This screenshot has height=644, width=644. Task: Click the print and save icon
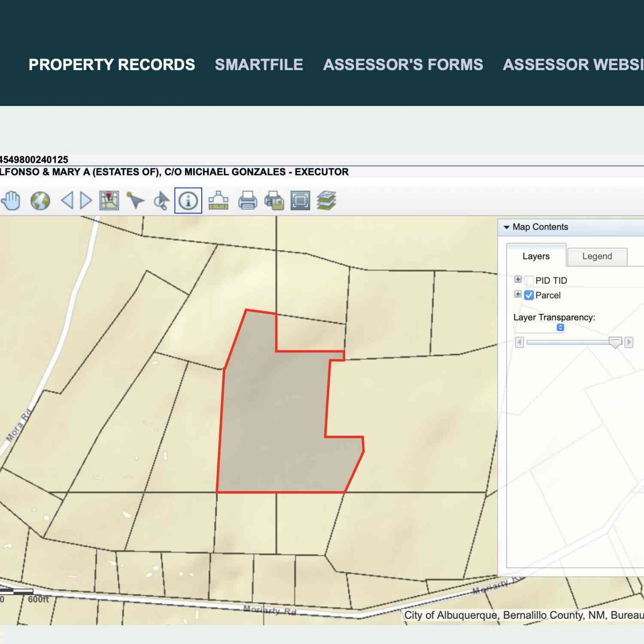click(x=274, y=200)
